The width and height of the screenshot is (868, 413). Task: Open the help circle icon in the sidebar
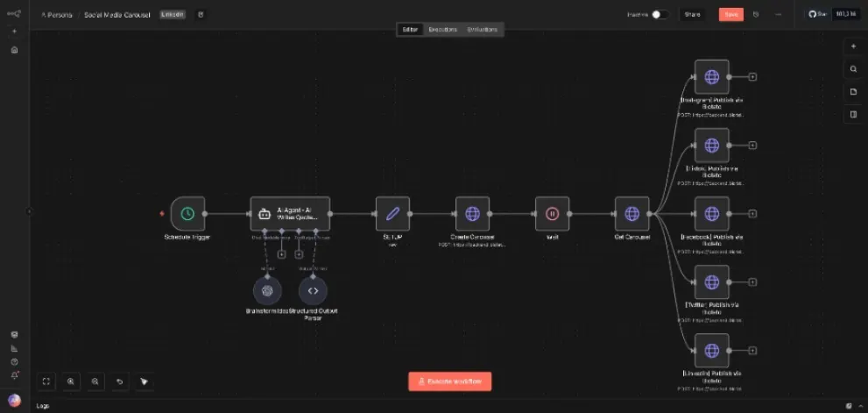[14, 361]
